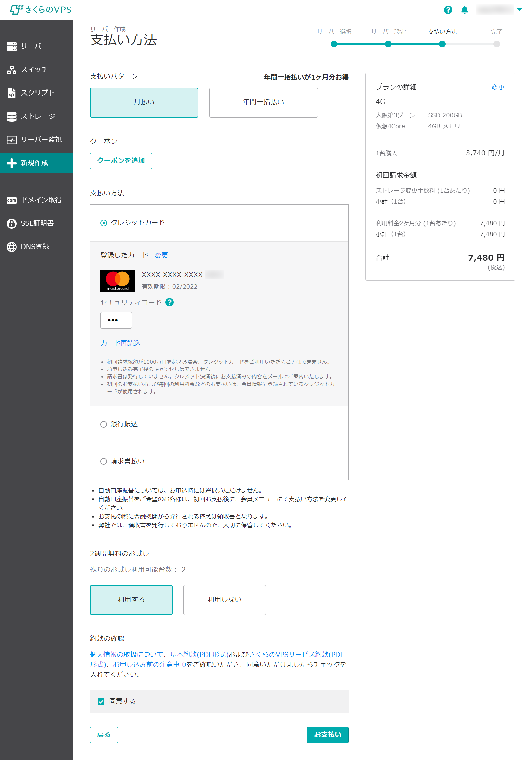The width and height of the screenshot is (532, 760).
Task: Click the 有効期限：02/2022 text
Action: point(169,287)
